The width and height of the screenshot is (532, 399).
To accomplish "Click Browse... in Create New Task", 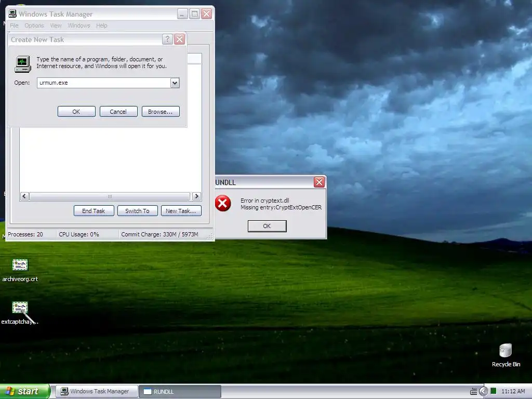I will pyautogui.click(x=161, y=112).
